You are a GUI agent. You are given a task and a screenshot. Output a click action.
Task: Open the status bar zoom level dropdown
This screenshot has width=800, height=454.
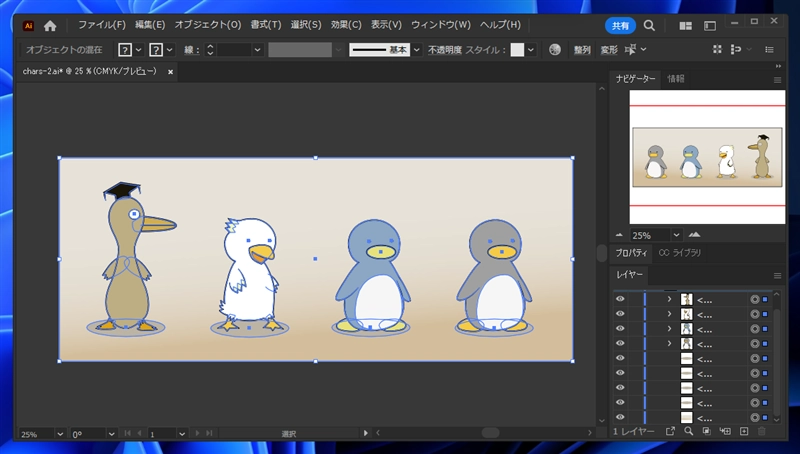pos(60,434)
